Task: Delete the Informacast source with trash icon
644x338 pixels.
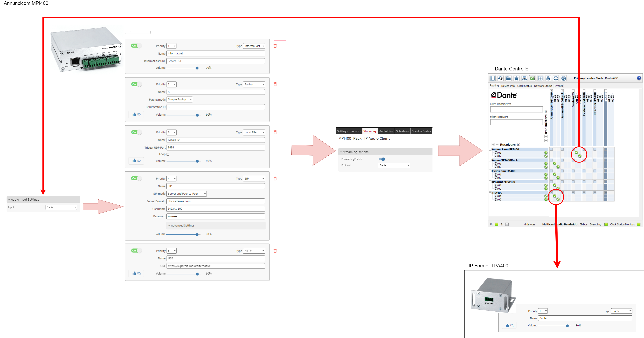Action: 275,46
